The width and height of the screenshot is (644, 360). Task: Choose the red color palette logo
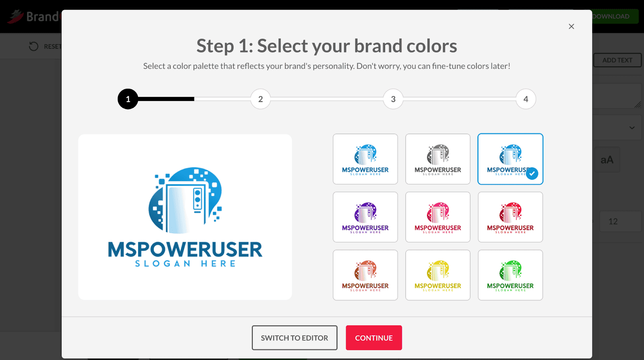point(510,217)
